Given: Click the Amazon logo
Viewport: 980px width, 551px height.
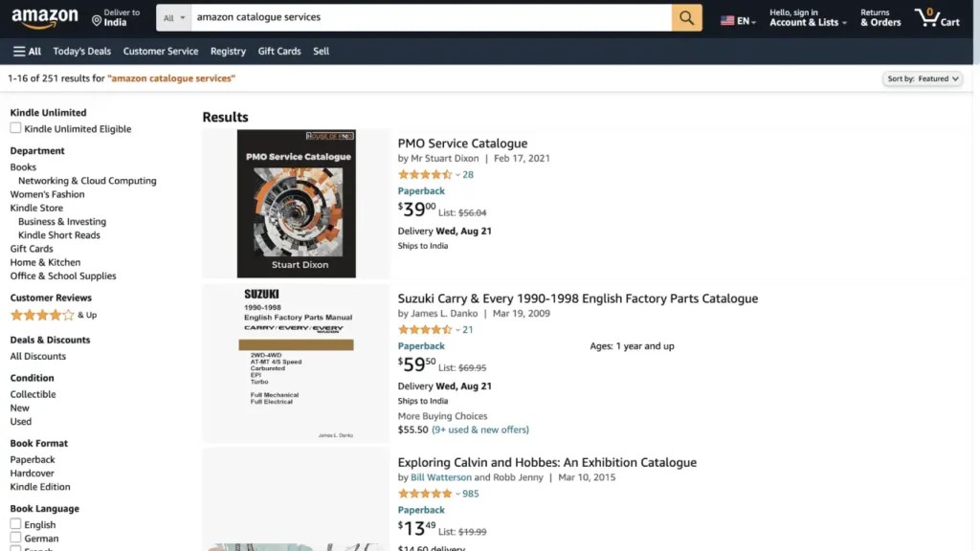Looking at the screenshot, I should (46, 17).
